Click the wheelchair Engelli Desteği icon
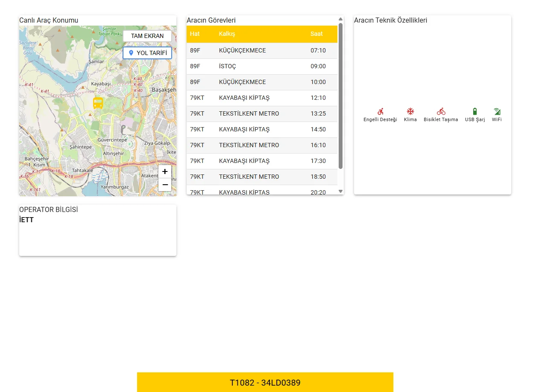This screenshot has height=392, width=536. (380, 111)
